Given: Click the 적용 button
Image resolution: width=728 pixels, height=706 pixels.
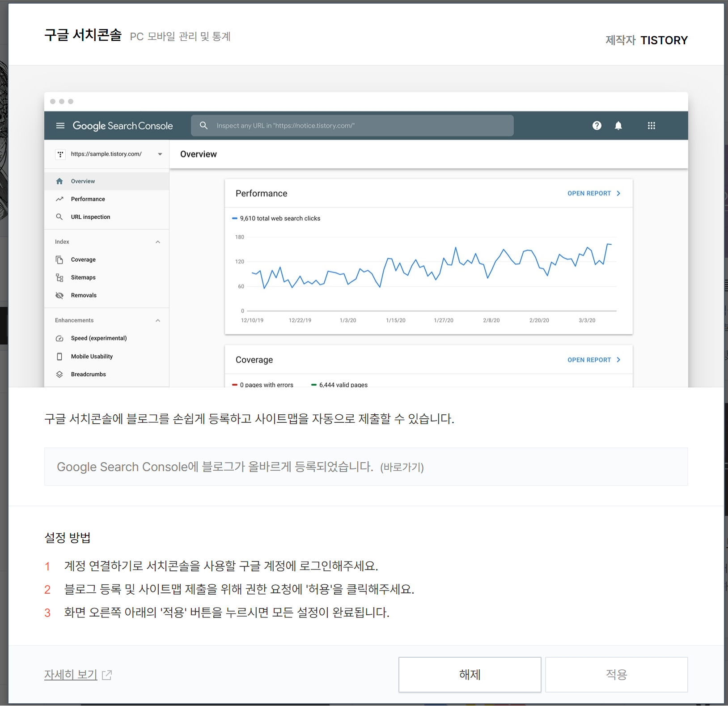Looking at the screenshot, I should click(x=616, y=674).
